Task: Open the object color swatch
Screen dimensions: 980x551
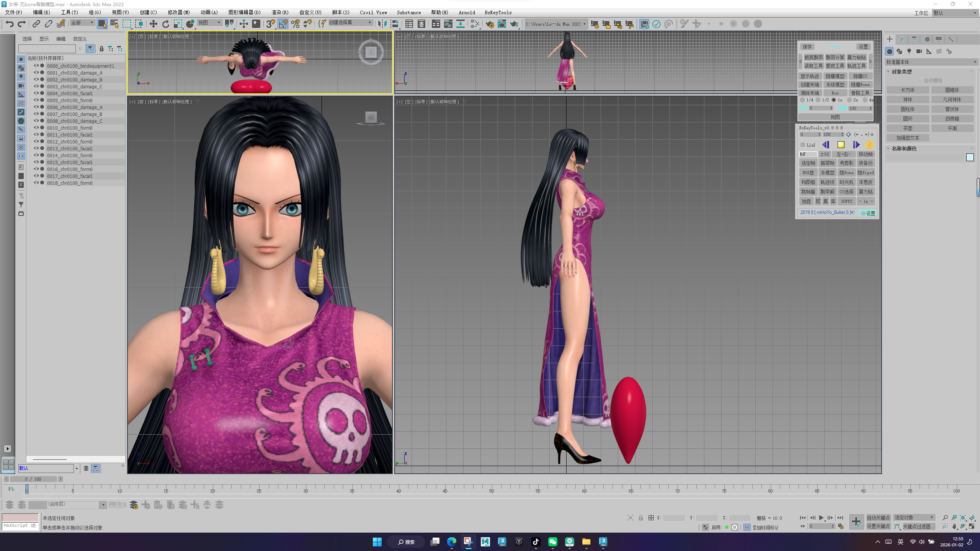Action: (x=970, y=158)
